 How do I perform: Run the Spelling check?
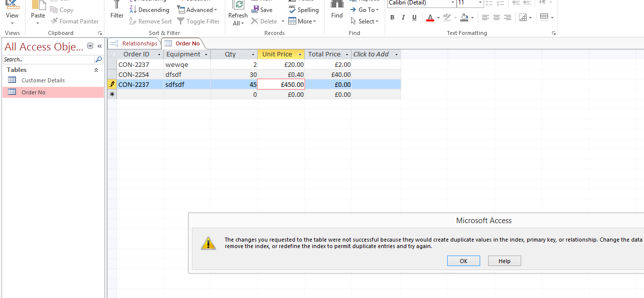tap(303, 10)
